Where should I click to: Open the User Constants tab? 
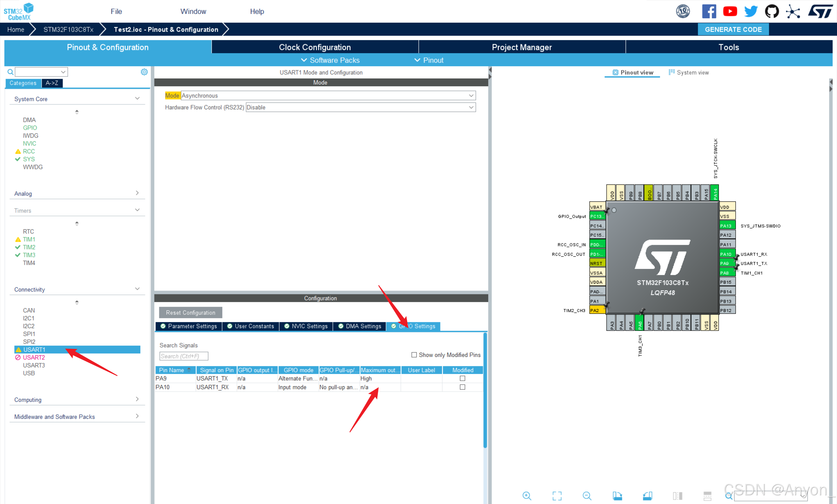coord(251,327)
